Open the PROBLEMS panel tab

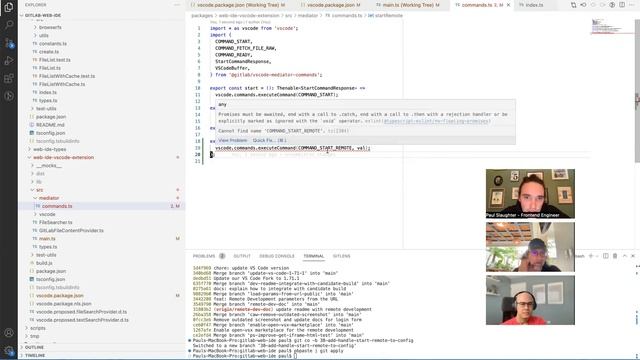[x=204, y=256]
